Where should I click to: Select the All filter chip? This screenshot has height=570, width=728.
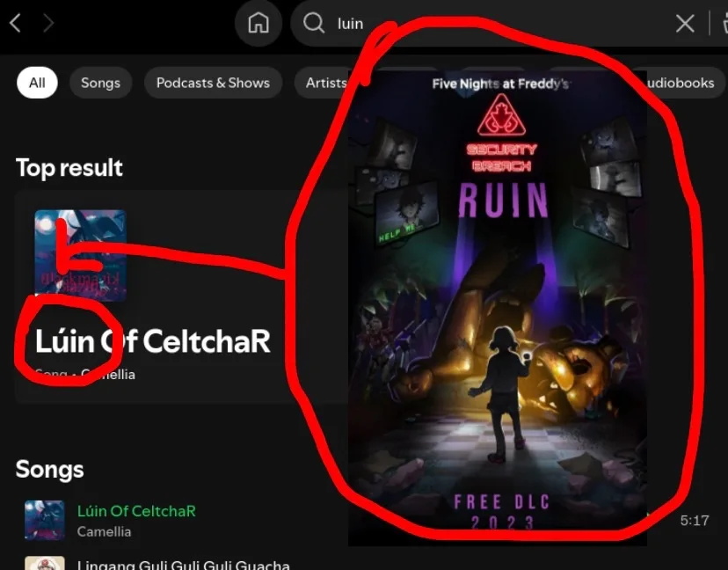point(37,83)
